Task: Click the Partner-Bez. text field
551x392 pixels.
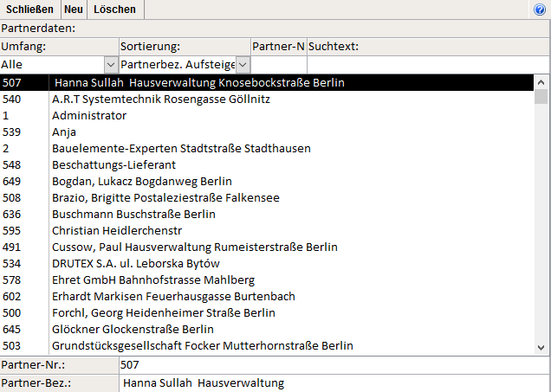Action: [x=334, y=382]
